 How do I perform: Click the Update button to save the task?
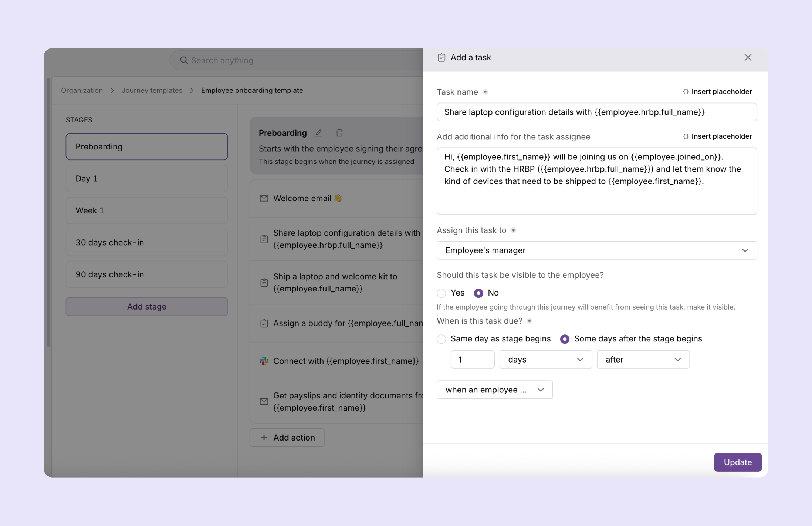pyautogui.click(x=737, y=462)
